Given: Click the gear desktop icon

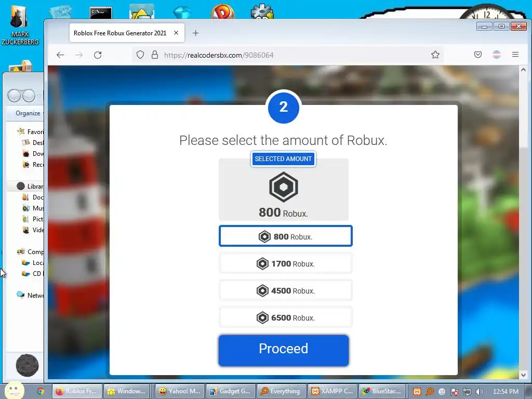Looking at the screenshot, I should tap(262, 11).
